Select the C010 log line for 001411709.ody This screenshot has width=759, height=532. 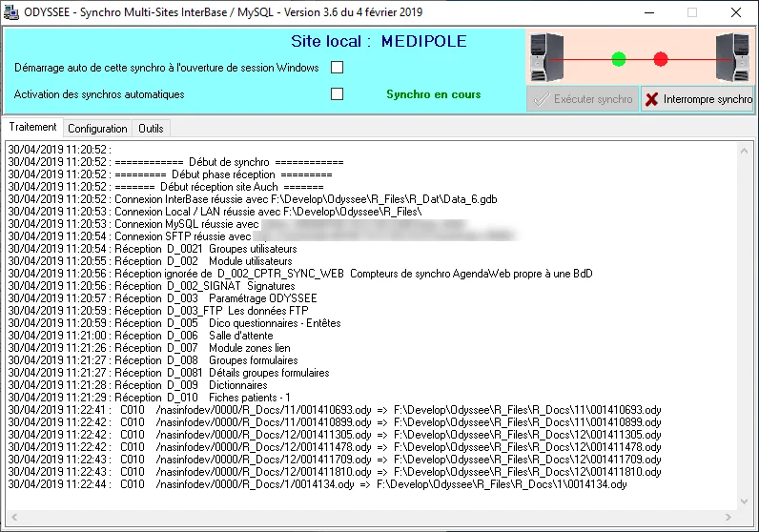335,460
